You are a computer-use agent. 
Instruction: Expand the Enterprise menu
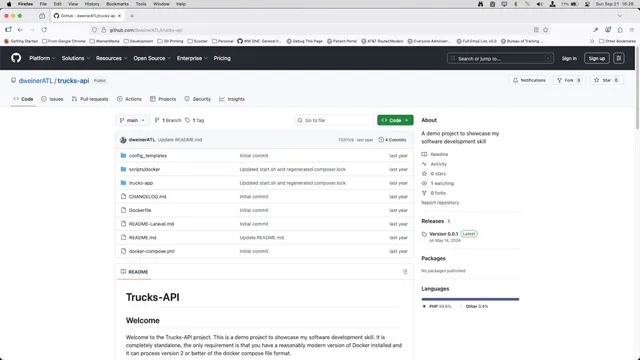tap(192, 58)
